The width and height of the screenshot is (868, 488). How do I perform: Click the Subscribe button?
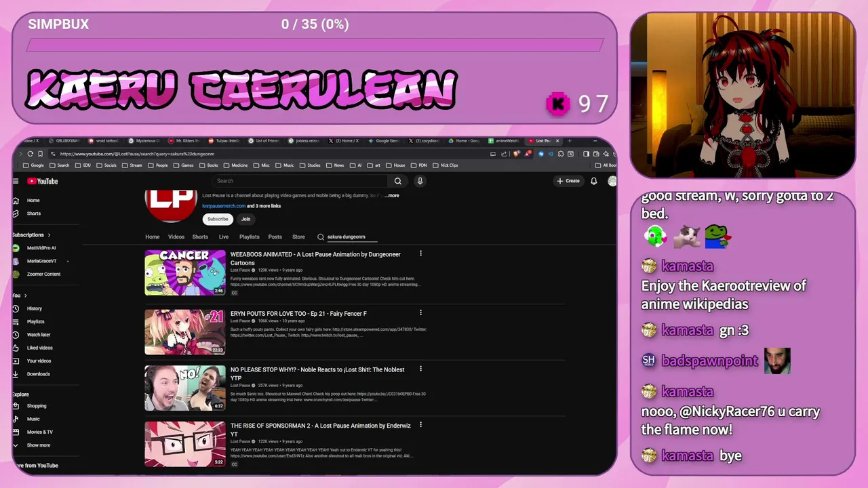[x=218, y=219]
